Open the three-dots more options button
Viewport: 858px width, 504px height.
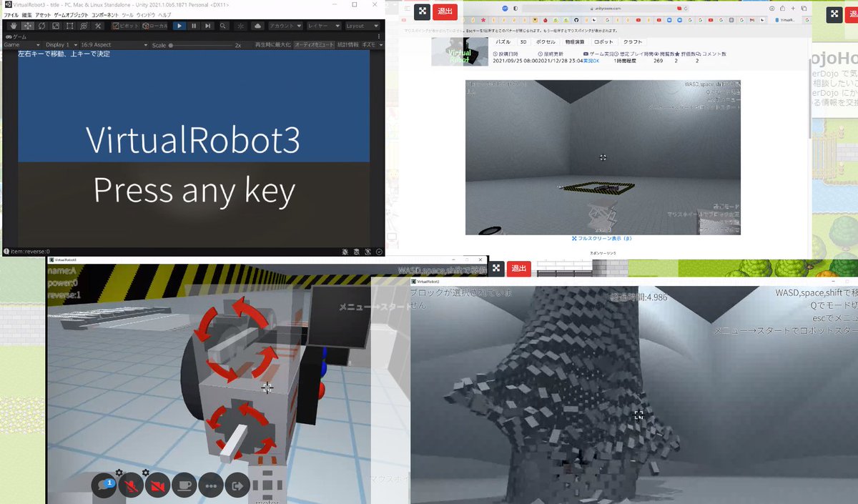211,486
